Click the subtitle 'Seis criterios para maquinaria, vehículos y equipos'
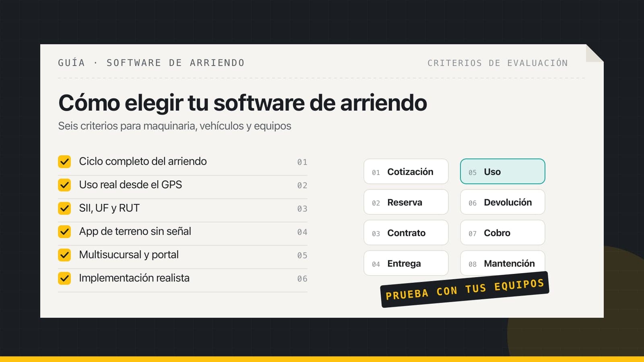The width and height of the screenshot is (644, 362). [175, 126]
